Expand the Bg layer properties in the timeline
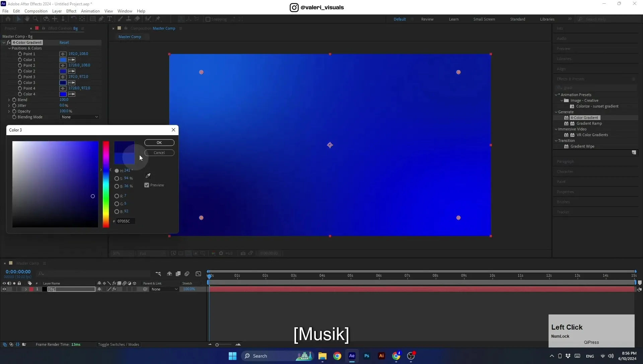Viewport: 643px width, 364px height. [26, 289]
